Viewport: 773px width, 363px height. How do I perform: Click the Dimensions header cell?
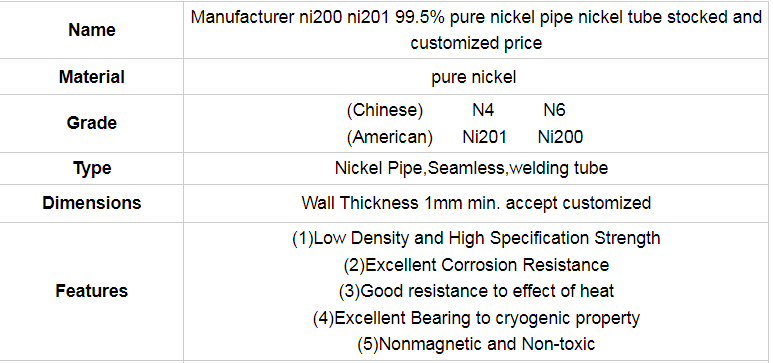click(92, 203)
